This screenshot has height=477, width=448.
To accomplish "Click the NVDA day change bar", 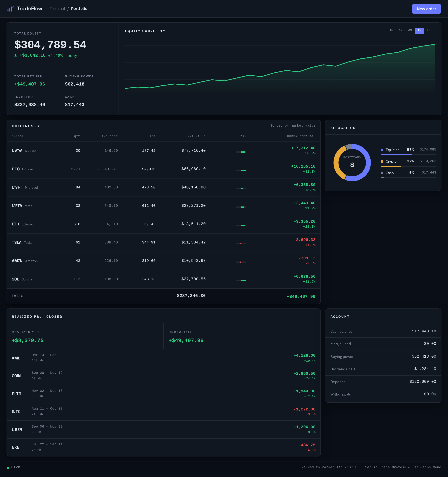I will (241, 152).
